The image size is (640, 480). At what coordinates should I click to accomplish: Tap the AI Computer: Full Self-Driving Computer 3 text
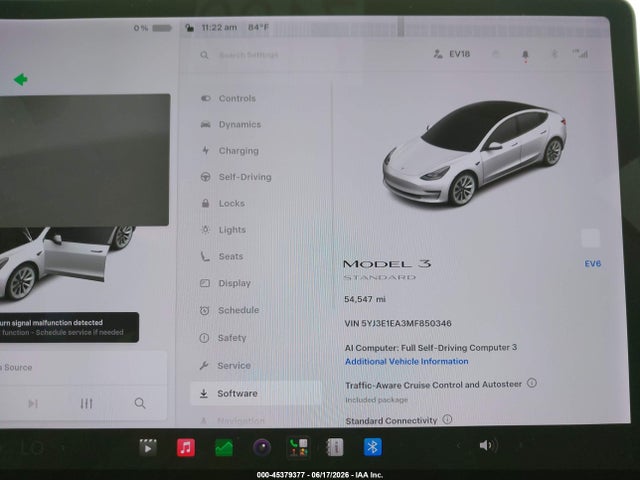click(x=431, y=348)
